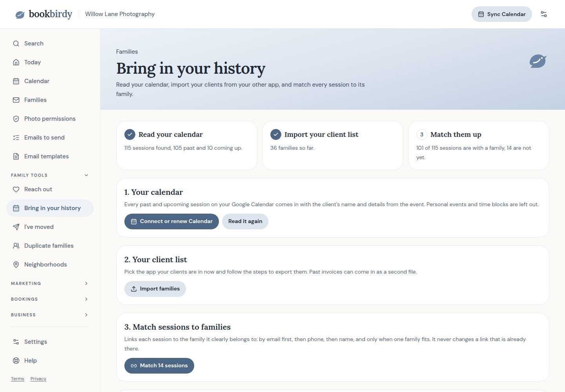
Task: Click the Willow Lane Photography name
Action: [120, 14]
